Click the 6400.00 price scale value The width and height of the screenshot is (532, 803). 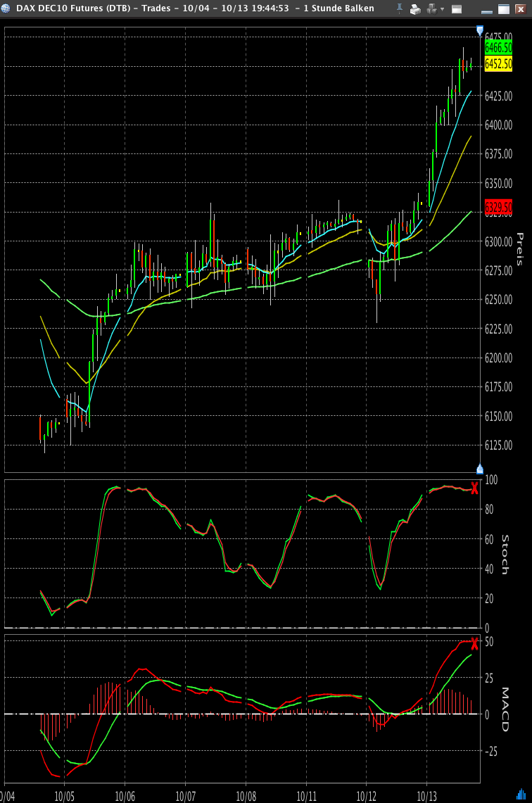coord(498,125)
